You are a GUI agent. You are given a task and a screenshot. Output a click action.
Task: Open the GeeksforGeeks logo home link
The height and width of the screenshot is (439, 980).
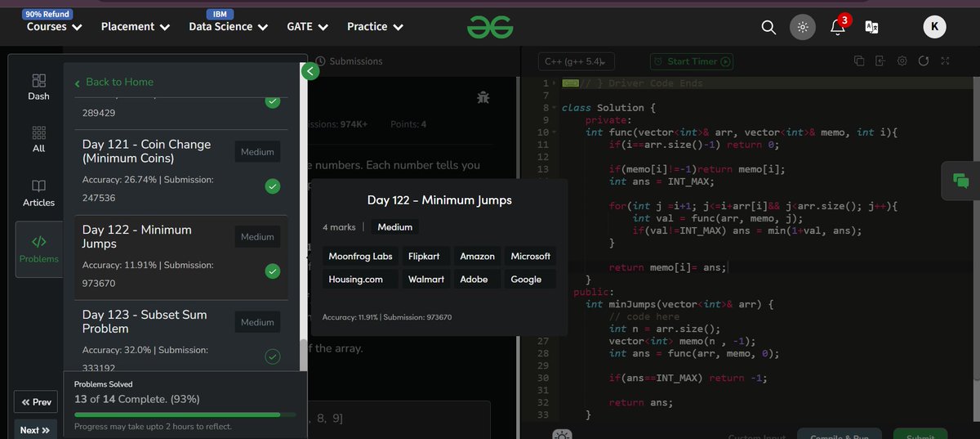490,27
